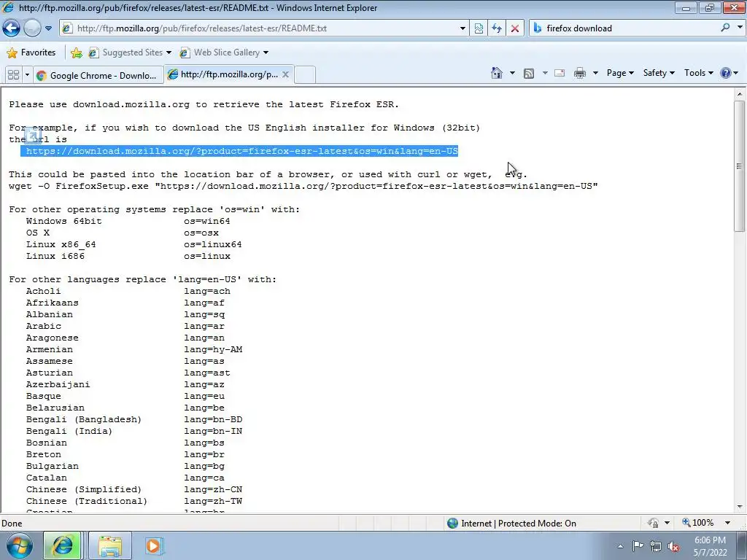Click the 'Armenian' language row
Image resolution: width=747 pixels, height=560 pixels.
click(x=50, y=349)
